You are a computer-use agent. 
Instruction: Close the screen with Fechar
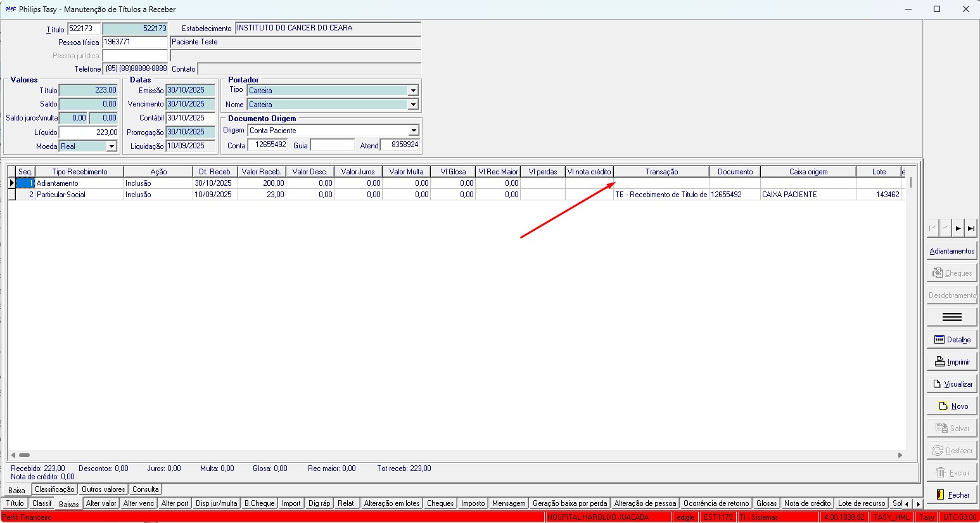pyautogui.click(x=952, y=495)
